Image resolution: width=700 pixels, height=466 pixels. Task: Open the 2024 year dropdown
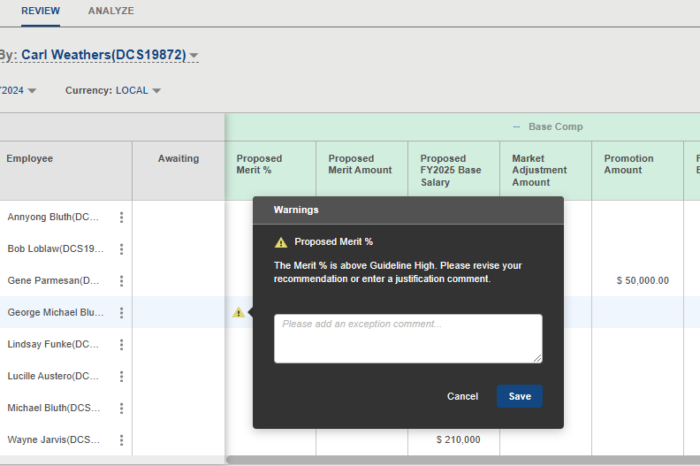32,91
